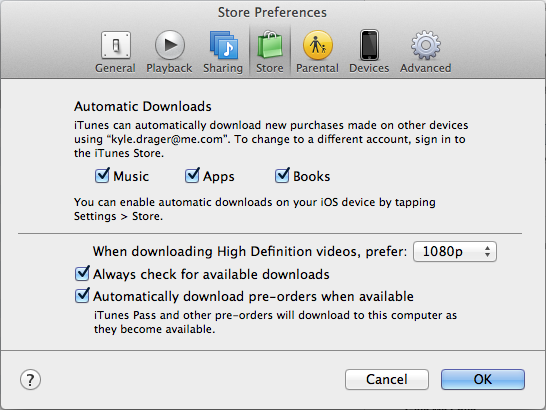The height and width of the screenshot is (410, 546).
Task: Uncheck Always check for available downloads
Action: pos(82,273)
